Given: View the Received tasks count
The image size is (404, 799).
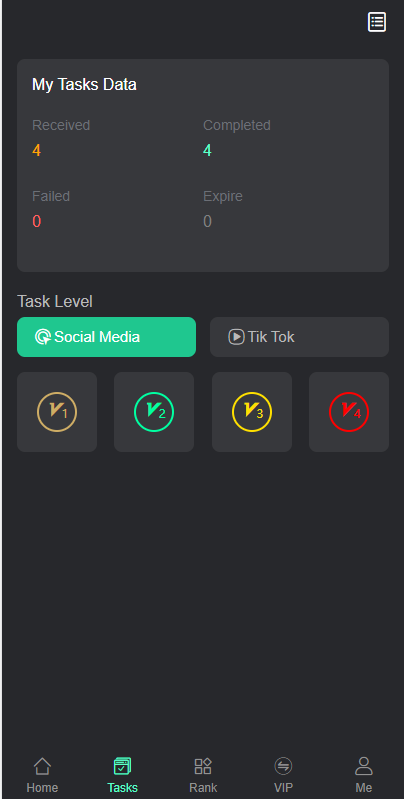Looking at the screenshot, I should (36, 150).
